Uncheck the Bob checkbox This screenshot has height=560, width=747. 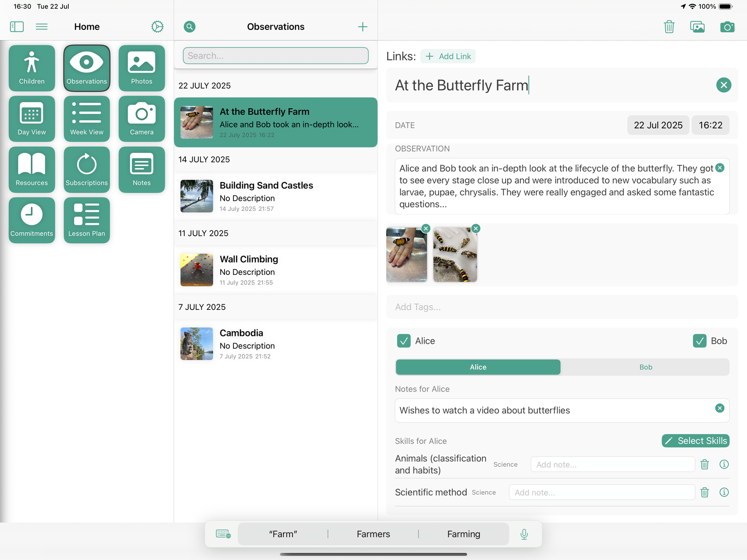(x=699, y=341)
